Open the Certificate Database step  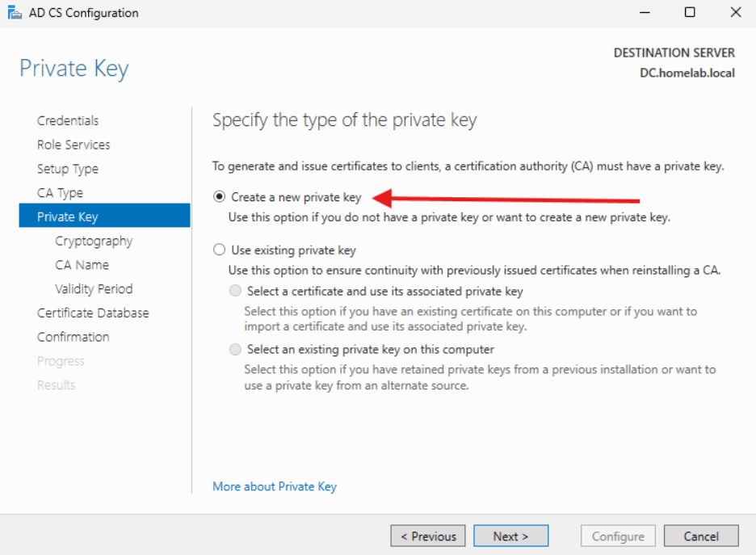click(92, 313)
